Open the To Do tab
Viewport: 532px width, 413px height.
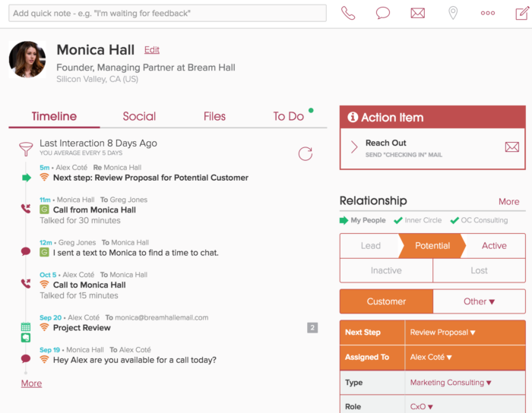[288, 116]
